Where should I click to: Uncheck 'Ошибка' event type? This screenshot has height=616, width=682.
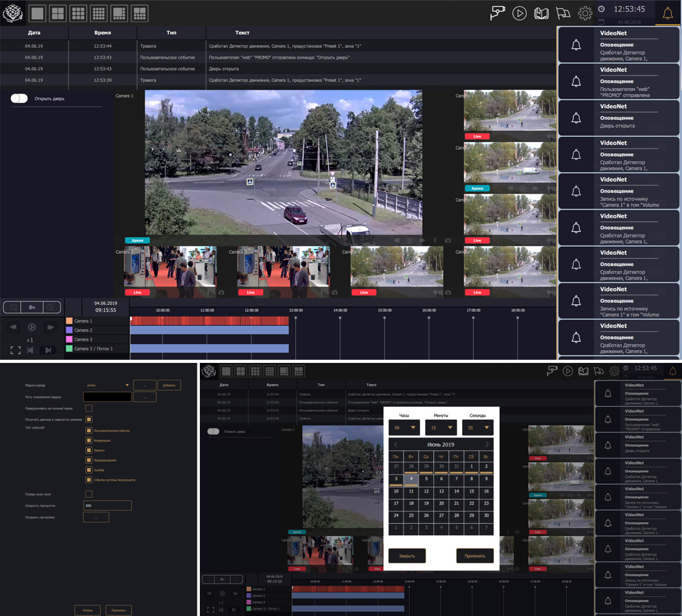pos(89,470)
